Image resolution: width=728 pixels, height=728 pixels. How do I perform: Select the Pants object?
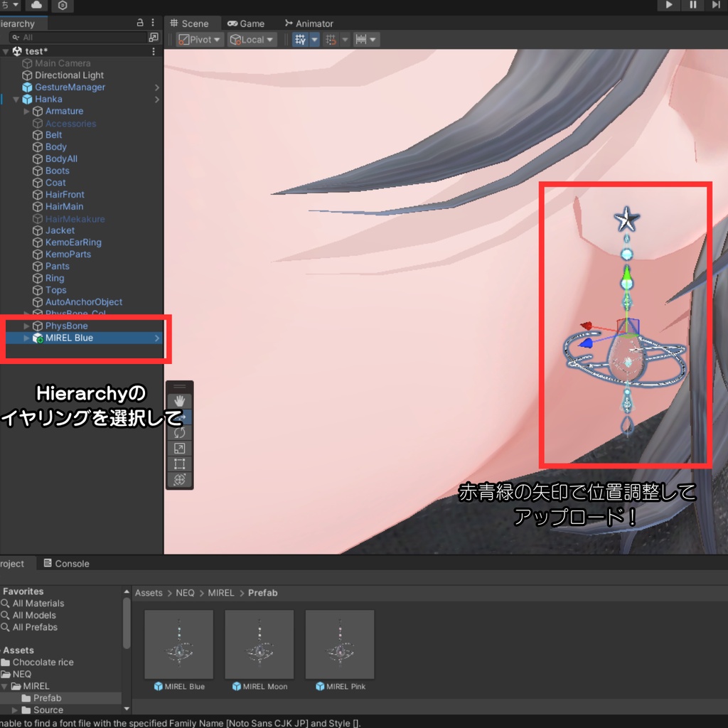[x=57, y=267]
